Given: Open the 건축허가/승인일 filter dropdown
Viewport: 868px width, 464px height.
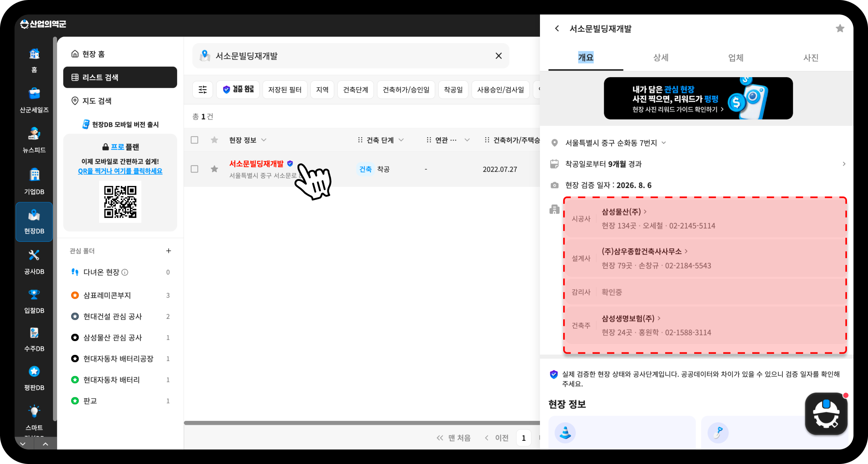Looking at the screenshot, I should 406,90.
